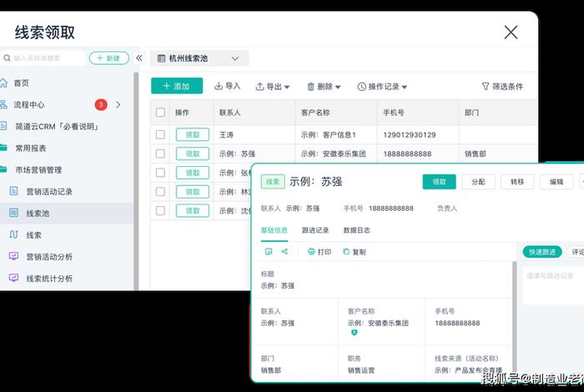The height and width of the screenshot is (392, 584).
Task: Click the 导入 import button
Action: click(x=227, y=87)
